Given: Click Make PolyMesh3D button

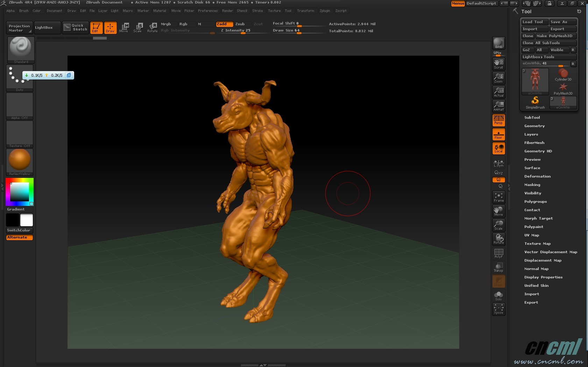Looking at the screenshot, I should [x=556, y=36].
